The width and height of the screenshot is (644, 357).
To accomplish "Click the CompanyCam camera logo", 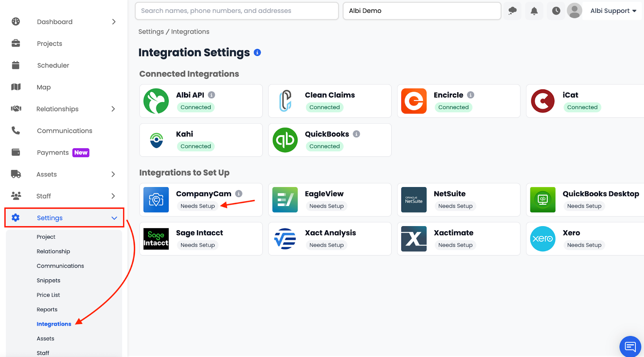I will (156, 200).
